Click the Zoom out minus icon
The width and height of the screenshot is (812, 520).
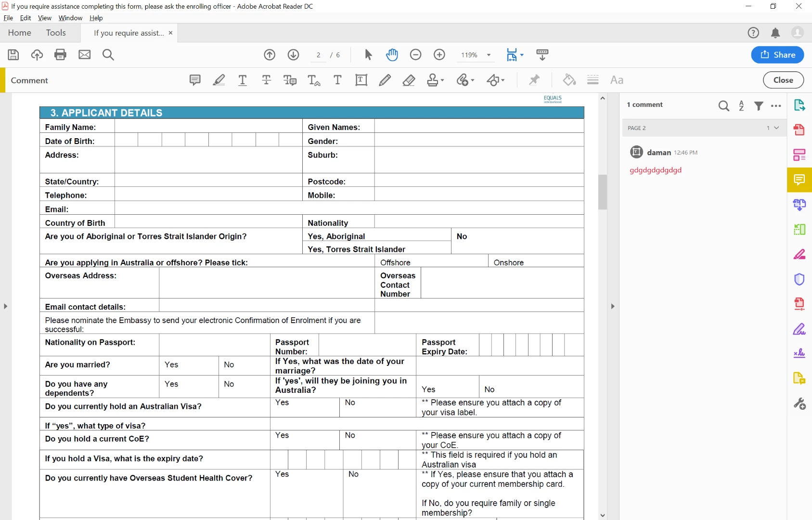[x=415, y=55]
